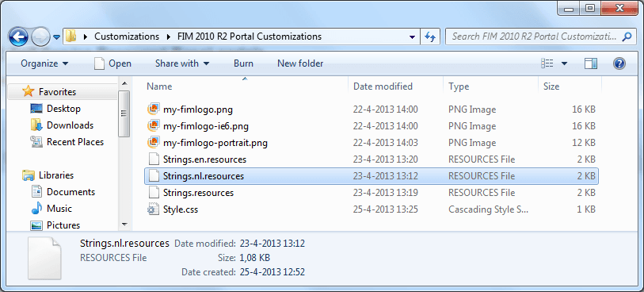This screenshot has width=644, height=292.
Task: Open Recent Places in the navigation pane
Action: (75, 142)
